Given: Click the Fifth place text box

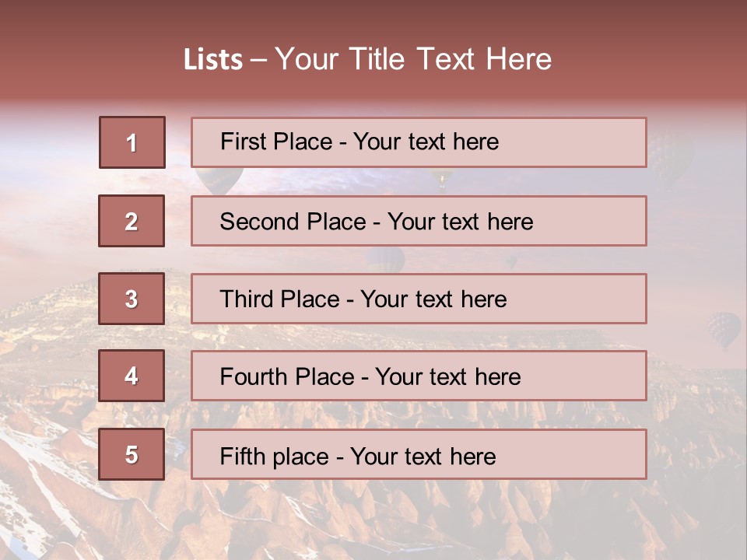Looking at the screenshot, I should pyautogui.click(x=419, y=455).
